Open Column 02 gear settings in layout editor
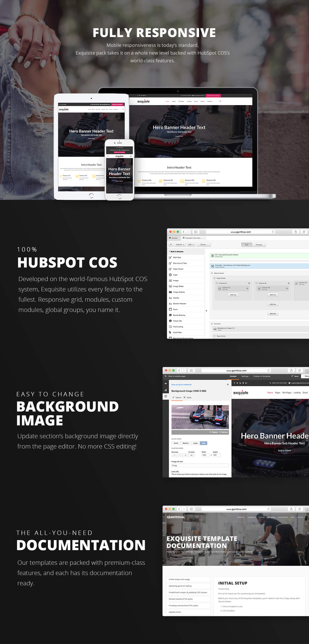This screenshot has width=309, height=644. coord(288,283)
